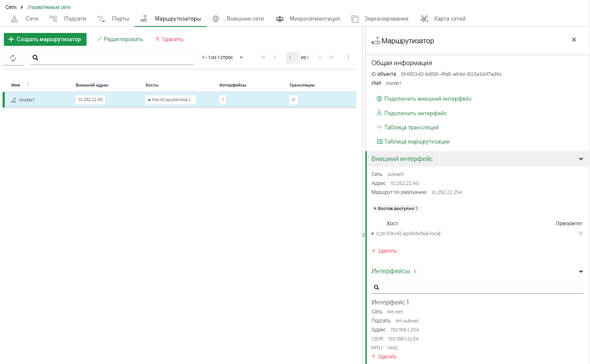Click the toolbar Удалить button
The height and width of the screenshot is (364, 590).
click(169, 39)
